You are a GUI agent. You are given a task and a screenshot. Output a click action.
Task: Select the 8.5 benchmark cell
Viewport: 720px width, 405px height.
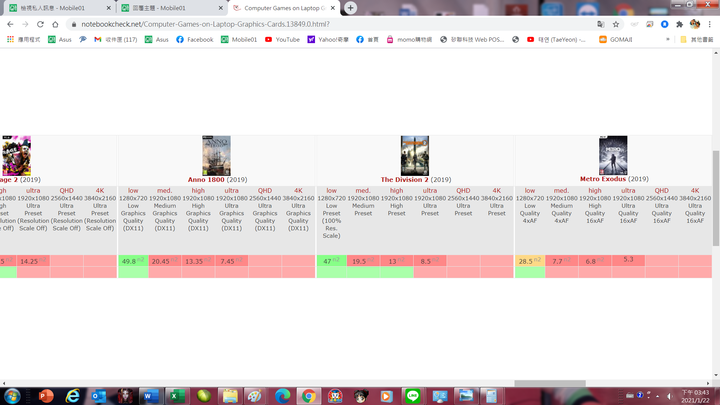(x=430, y=261)
